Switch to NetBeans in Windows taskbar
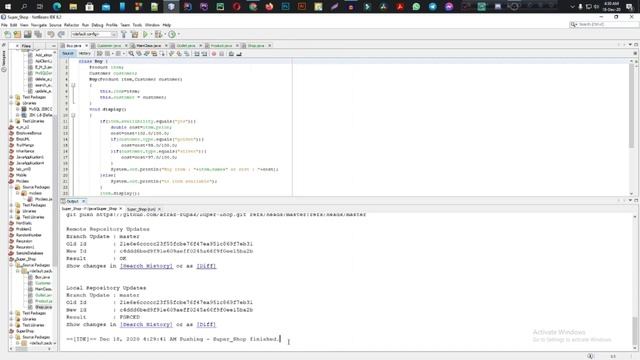This screenshot has height=360, width=640. pyautogui.click(x=171, y=7)
